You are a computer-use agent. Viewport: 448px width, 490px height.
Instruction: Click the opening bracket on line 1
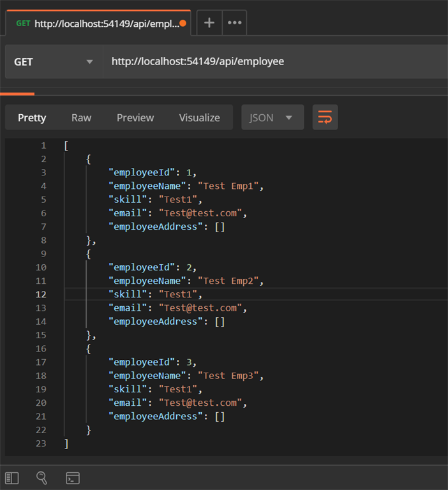(66, 145)
